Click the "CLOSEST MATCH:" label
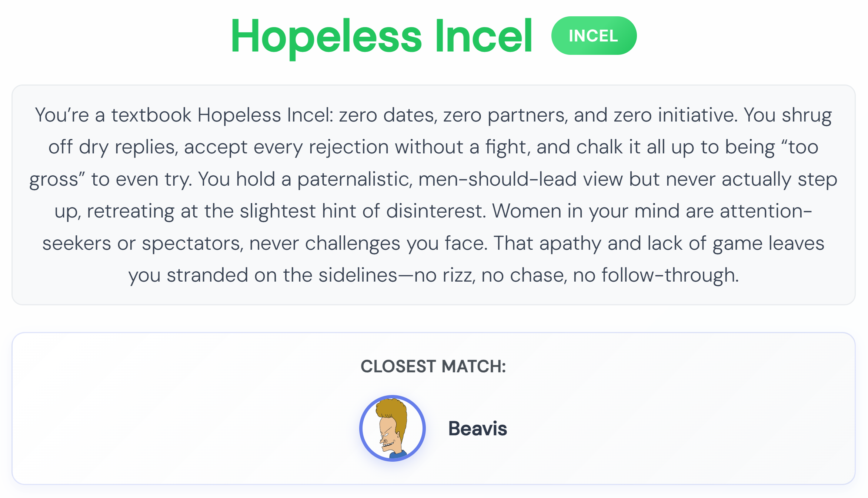Viewport: 868px width, 498px height. [433, 366]
